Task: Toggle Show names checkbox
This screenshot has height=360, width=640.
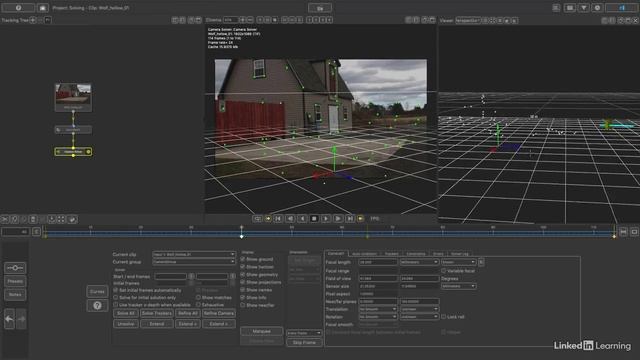Action: coord(242,290)
